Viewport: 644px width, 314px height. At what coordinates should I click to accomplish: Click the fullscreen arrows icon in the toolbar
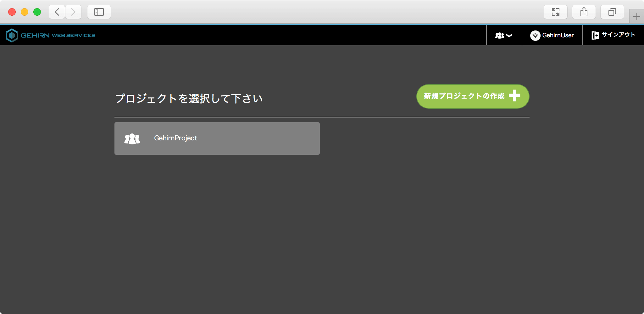[x=556, y=12]
